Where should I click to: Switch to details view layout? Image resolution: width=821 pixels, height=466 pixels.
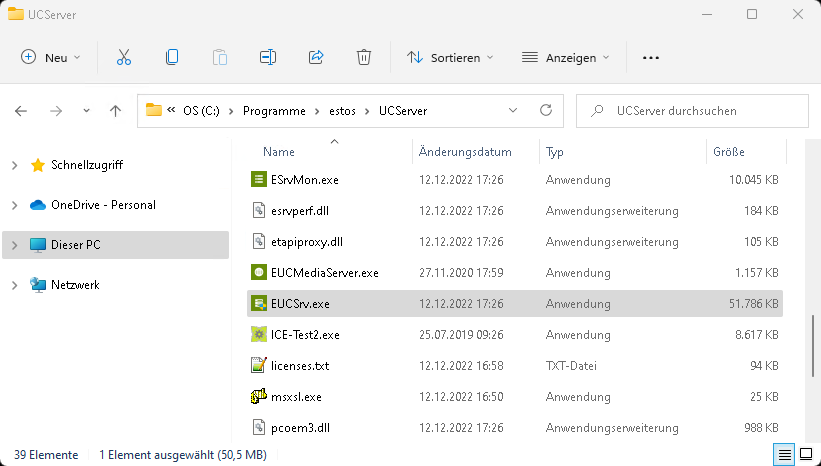pos(785,455)
